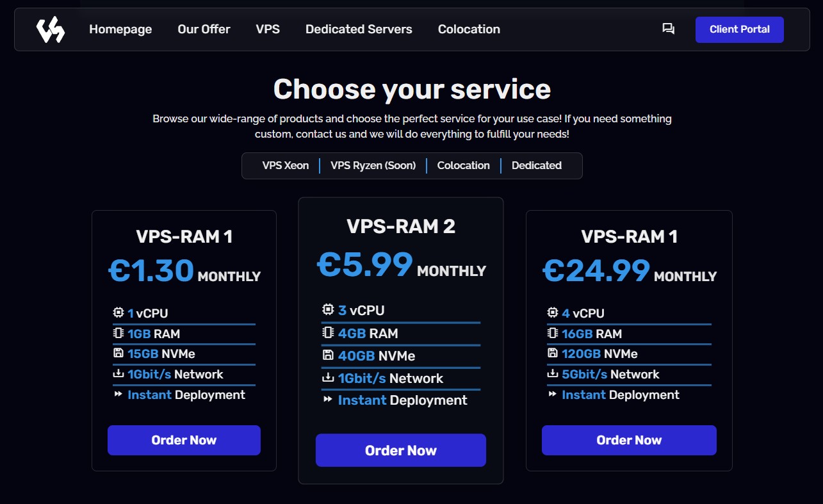The height and width of the screenshot is (504, 823).
Task: Click the NVMe disk icon in €24.99 plan
Action: (553, 354)
